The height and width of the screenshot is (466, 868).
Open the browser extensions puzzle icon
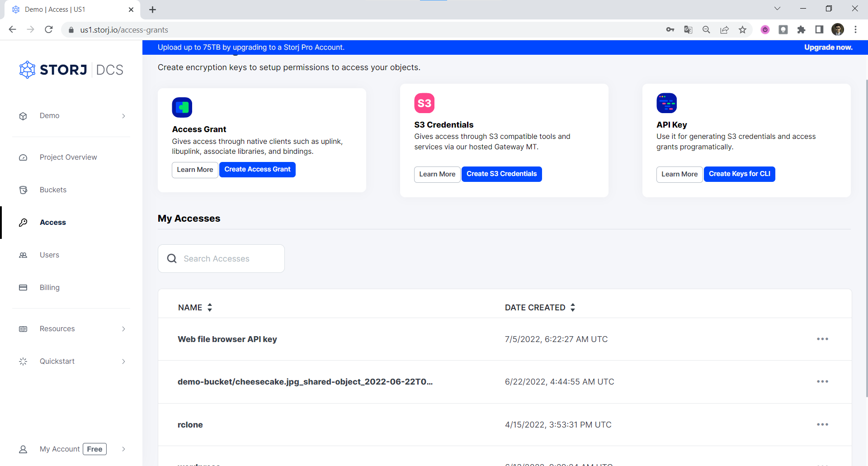pos(801,30)
